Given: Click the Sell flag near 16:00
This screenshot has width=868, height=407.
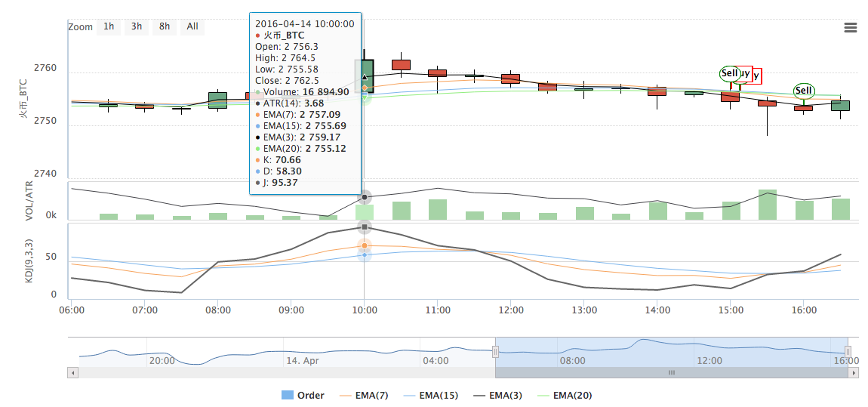Looking at the screenshot, I should point(804,91).
